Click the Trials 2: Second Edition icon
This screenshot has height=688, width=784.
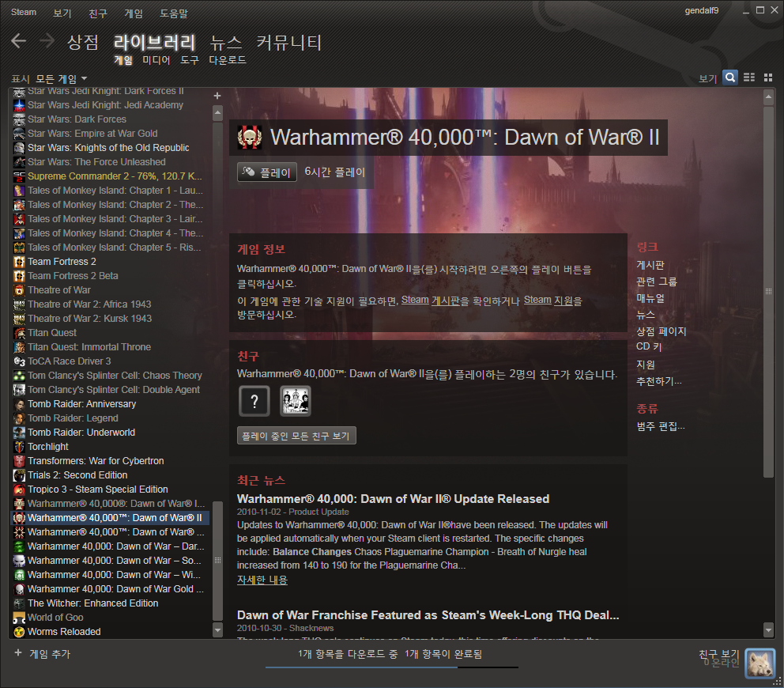[x=19, y=475]
